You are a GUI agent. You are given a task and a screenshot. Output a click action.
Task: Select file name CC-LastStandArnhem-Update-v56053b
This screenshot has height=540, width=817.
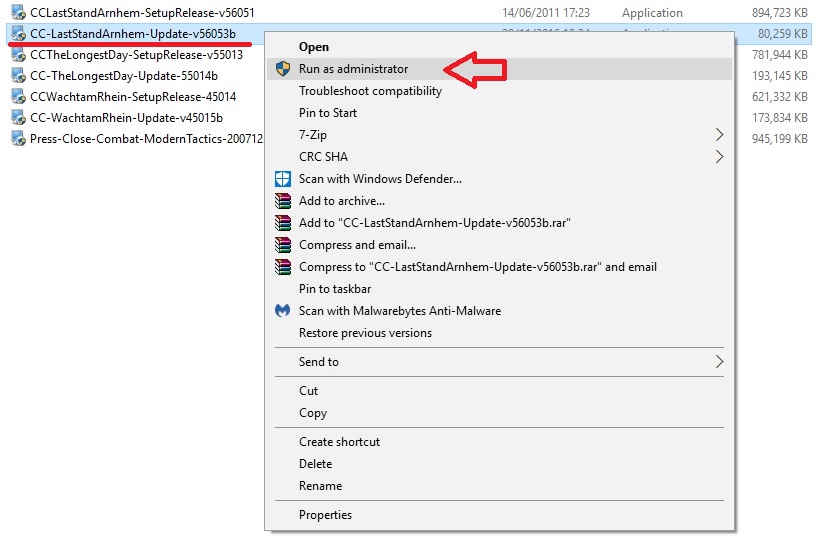[x=133, y=34]
